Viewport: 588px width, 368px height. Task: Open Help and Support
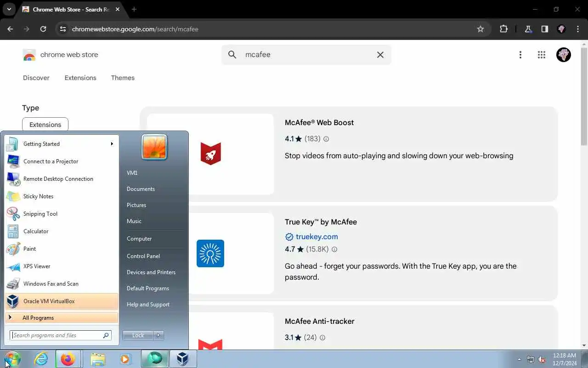point(148,305)
